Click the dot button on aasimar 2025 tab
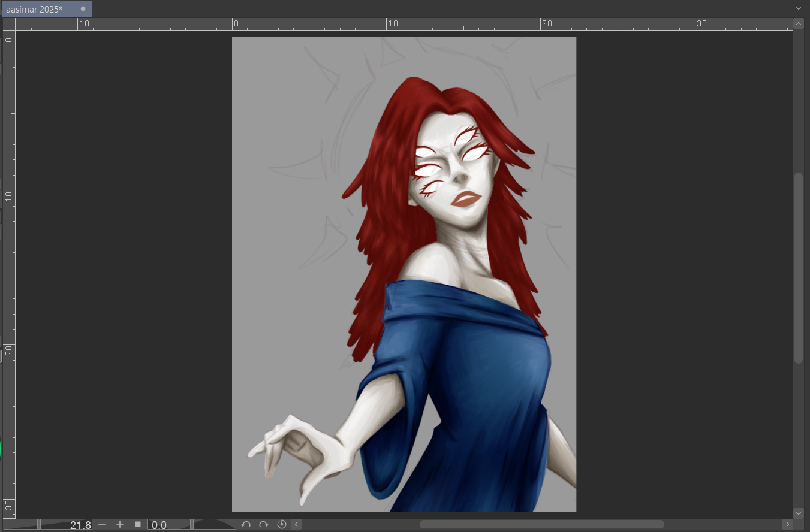 pos(83,9)
